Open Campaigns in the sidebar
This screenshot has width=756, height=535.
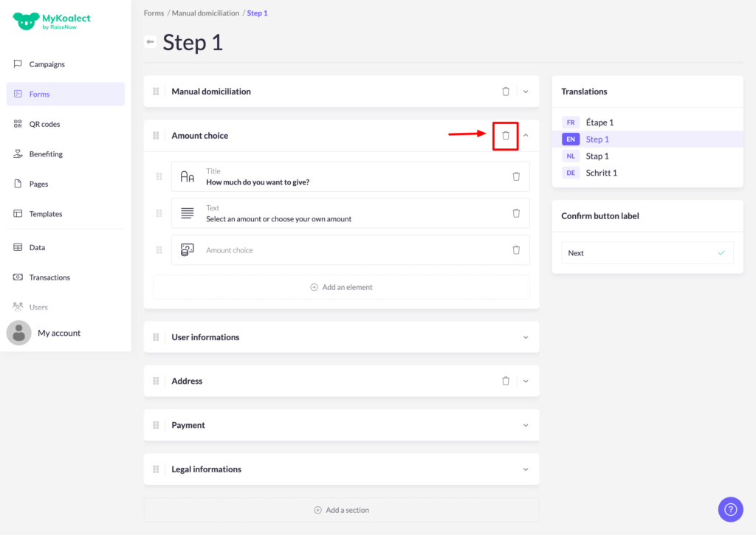(47, 64)
